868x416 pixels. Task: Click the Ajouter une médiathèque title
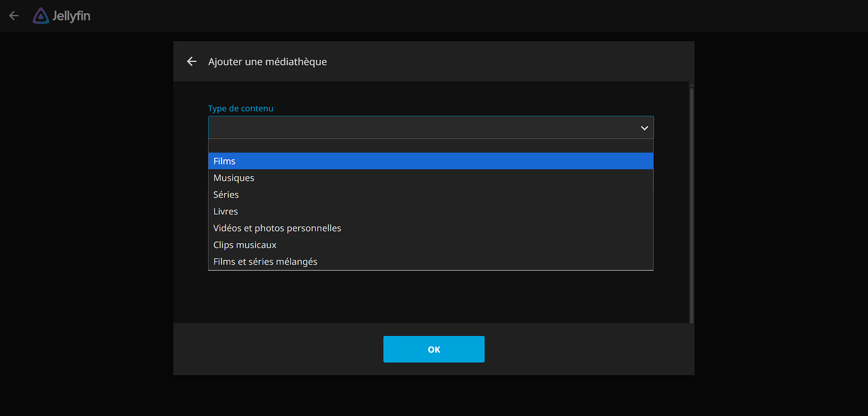(x=267, y=62)
